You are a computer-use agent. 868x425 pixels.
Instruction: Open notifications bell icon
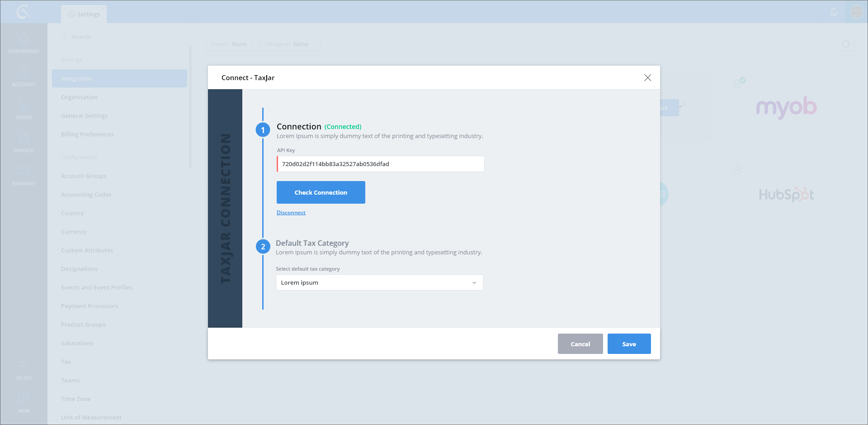pos(834,12)
